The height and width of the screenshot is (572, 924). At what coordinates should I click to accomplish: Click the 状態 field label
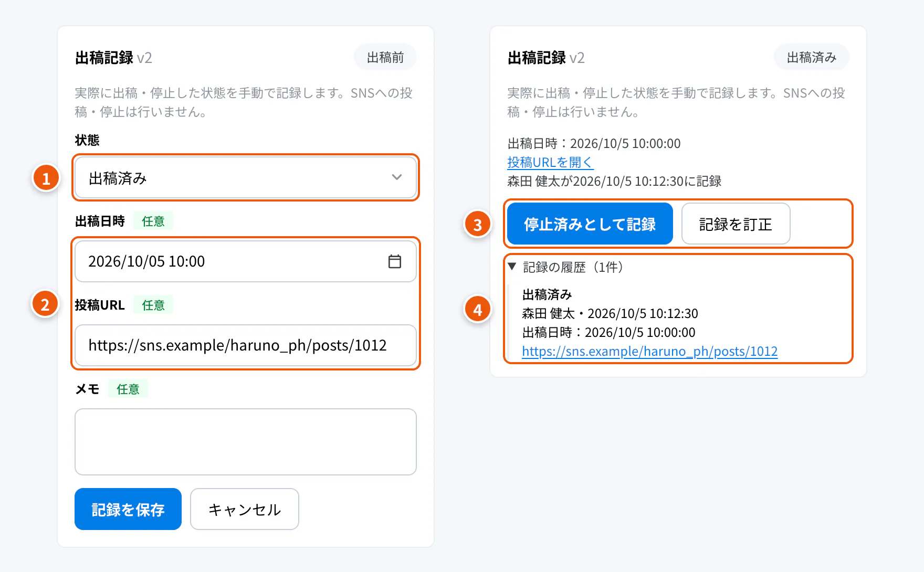point(87,140)
